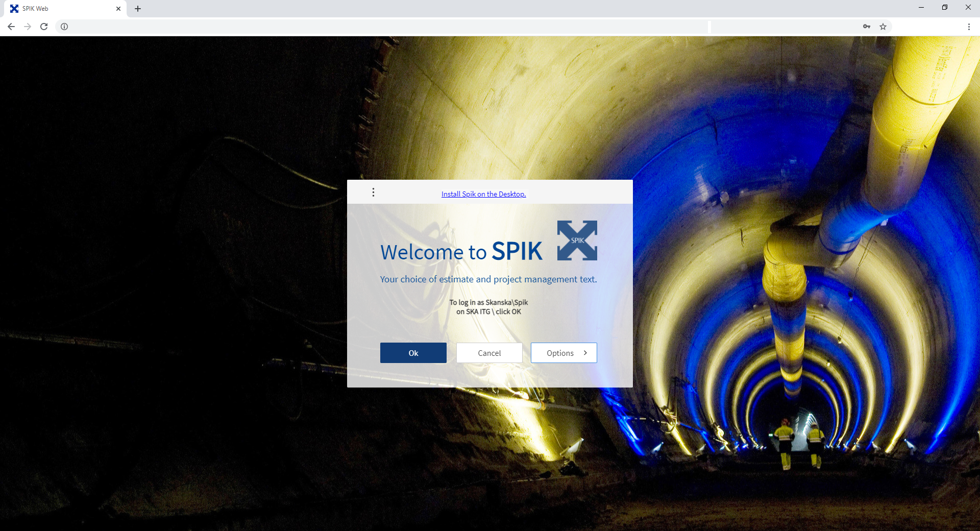
Task: Go back with the browser back arrow
Action: coord(11,27)
